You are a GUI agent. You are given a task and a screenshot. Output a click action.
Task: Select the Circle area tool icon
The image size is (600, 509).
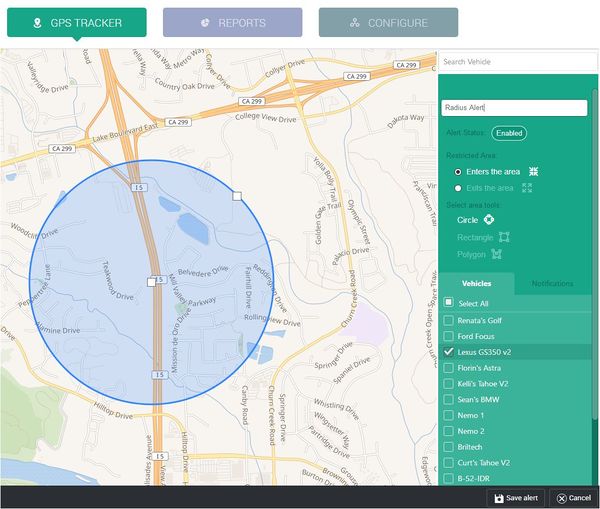[x=489, y=219]
